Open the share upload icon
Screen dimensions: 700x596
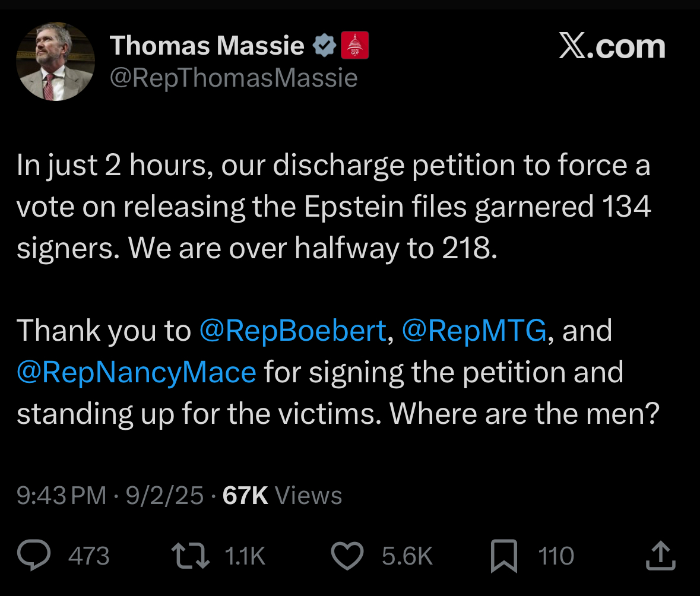(x=661, y=556)
